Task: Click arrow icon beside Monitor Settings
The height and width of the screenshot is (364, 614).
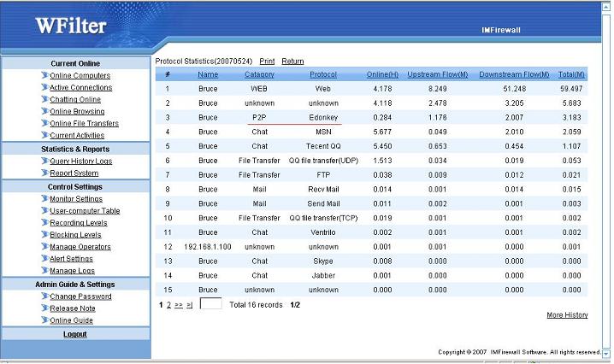Action: point(45,198)
